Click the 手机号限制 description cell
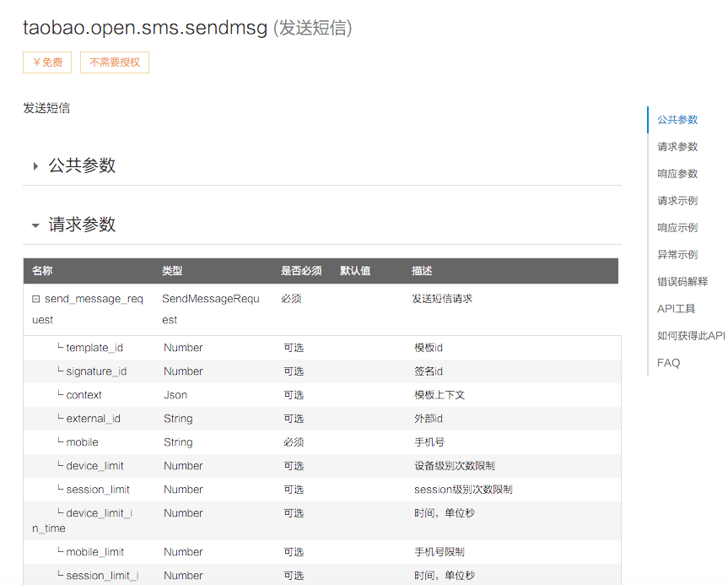 pyautogui.click(x=439, y=552)
